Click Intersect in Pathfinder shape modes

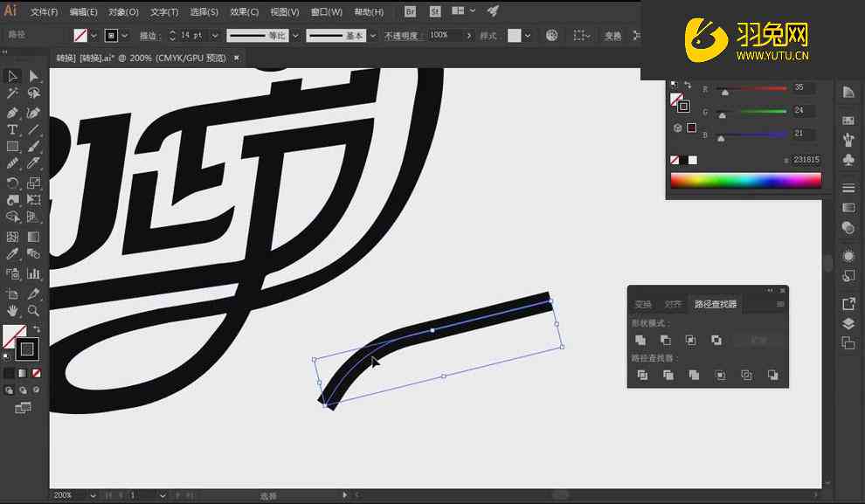690,341
